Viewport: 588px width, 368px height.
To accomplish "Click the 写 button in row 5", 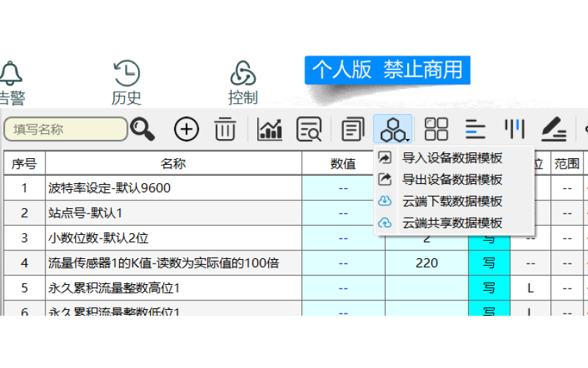I will pyautogui.click(x=489, y=288).
